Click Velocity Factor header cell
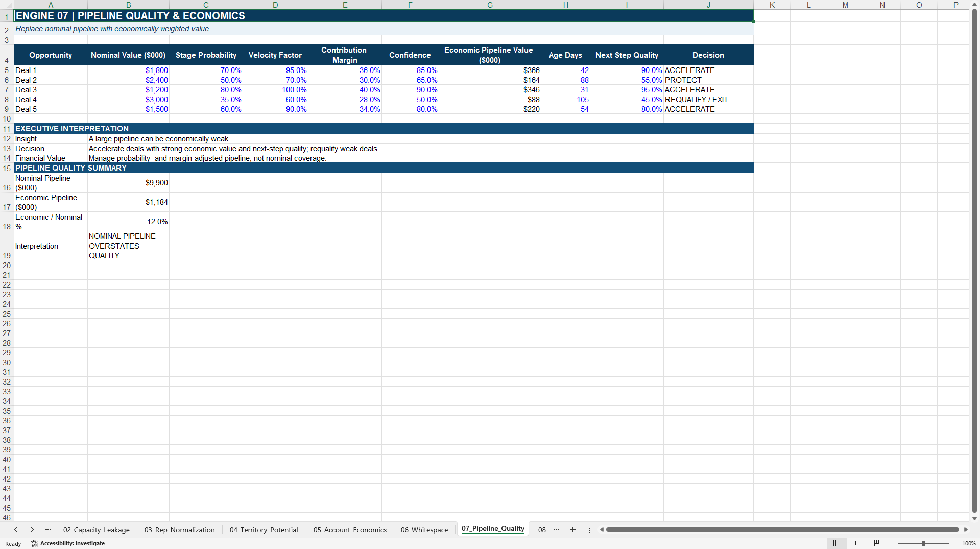Screen dimensions: 980x549 [x=275, y=55]
